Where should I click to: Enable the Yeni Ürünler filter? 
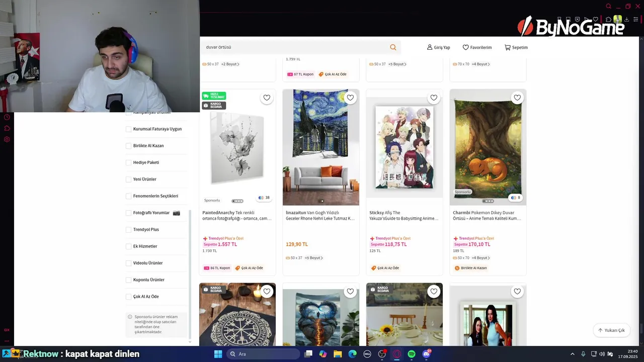point(128,179)
